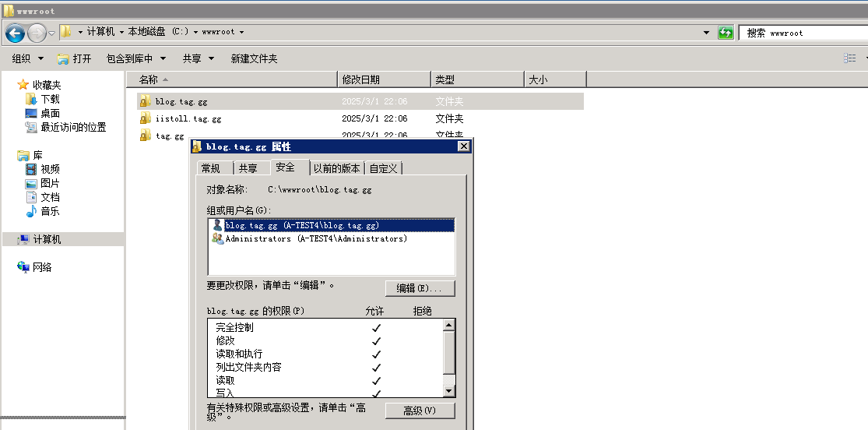The height and width of the screenshot is (430, 868).
Task: Click the search wwwroot input field
Action: click(802, 33)
